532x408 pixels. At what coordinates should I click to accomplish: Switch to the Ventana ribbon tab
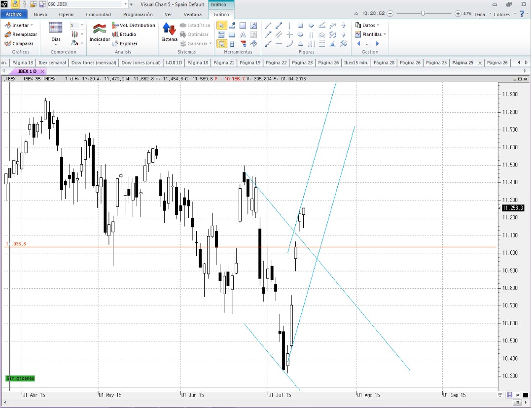click(192, 15)
